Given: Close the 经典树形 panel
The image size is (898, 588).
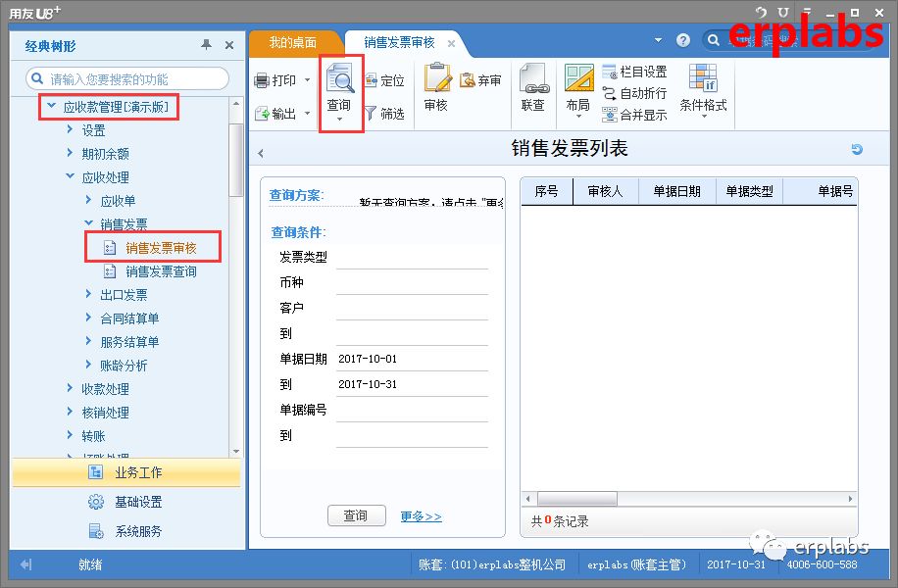Looking at the screenshot, I should click(229, 45).
